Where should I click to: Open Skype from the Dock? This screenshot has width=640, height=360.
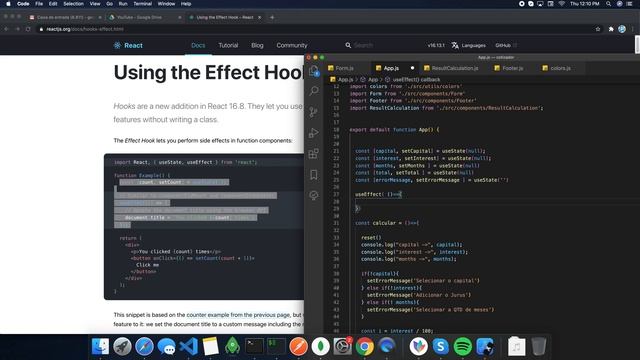click(x=440, y=347)
